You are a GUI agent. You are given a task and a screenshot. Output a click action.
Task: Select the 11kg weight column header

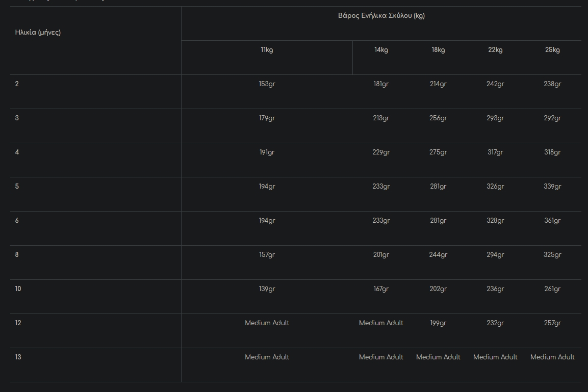pos(267,50)
